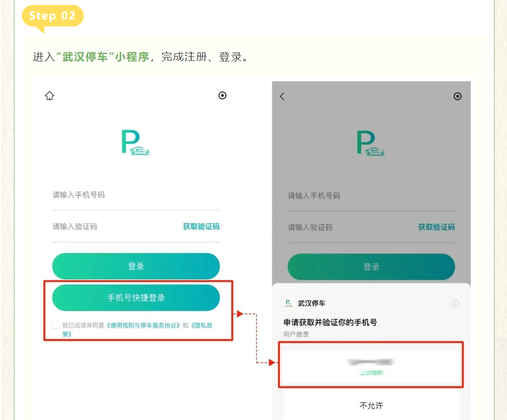Tap 不允许 in the phone number popup

(371, 406)
